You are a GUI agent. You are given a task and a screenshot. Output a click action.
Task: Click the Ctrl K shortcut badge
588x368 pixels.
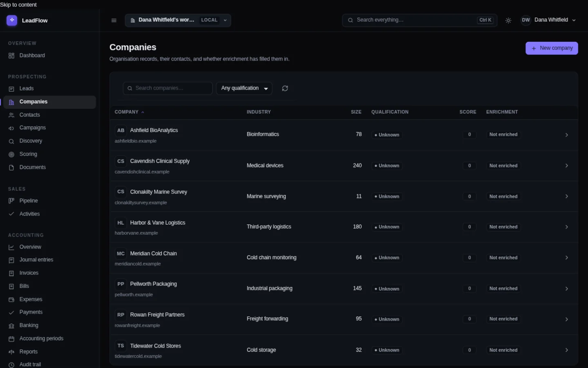(x=486, y=20)
